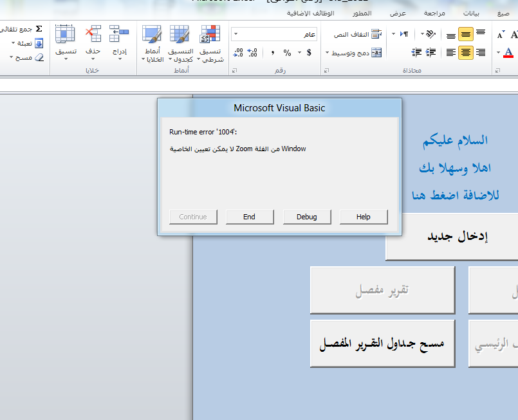Image resolution: width=518 pixels, height=420 pixels.
Task: Click Merge and Center (دمج وتوسيط)
Action: click(x=356, y=53)
